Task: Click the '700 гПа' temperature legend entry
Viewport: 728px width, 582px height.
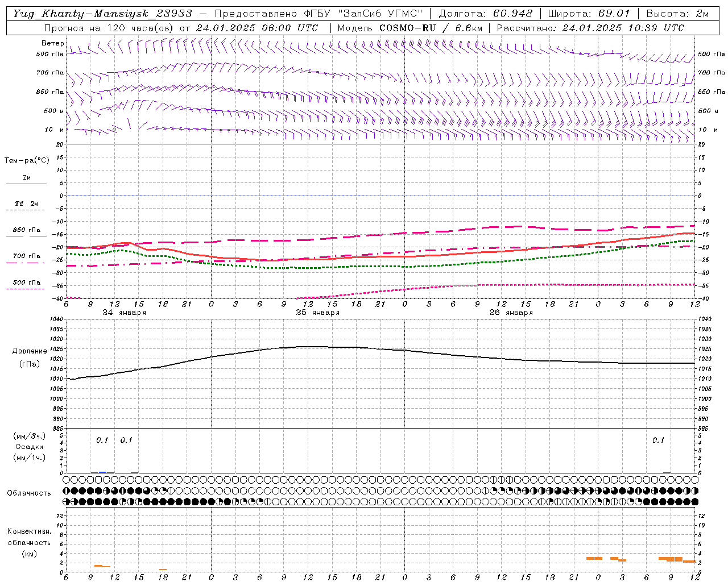Action: tap(27, 256)
